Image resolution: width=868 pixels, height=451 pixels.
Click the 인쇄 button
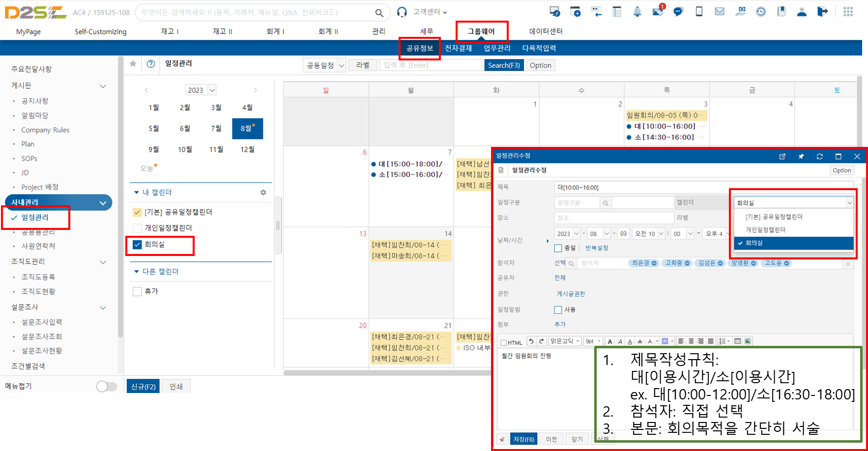click(x=176, y=387)
